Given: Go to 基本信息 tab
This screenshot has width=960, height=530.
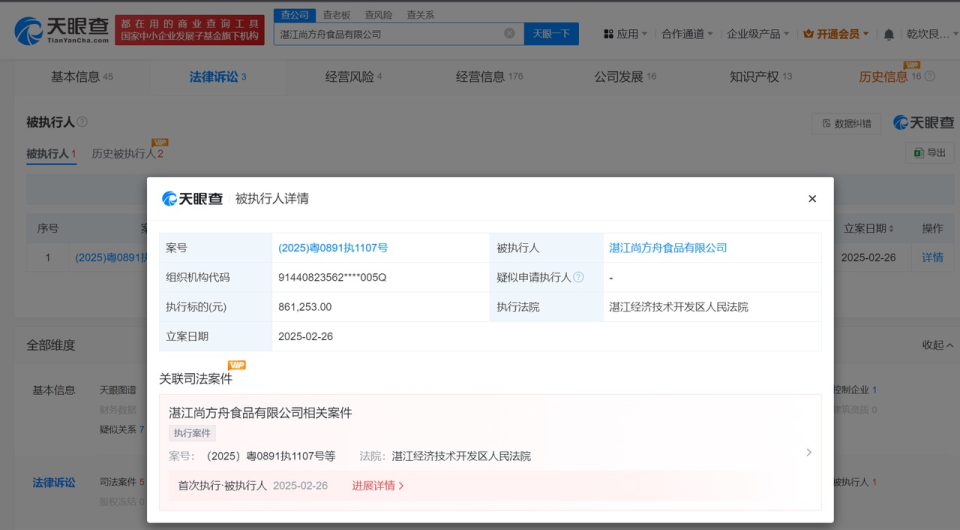Looking at the screenshot, I should click(81, 77).
